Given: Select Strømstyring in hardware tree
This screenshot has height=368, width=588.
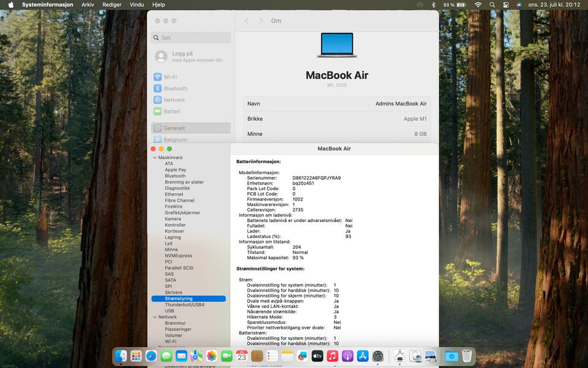Looking at the screenshot, I should pos(189,299).
